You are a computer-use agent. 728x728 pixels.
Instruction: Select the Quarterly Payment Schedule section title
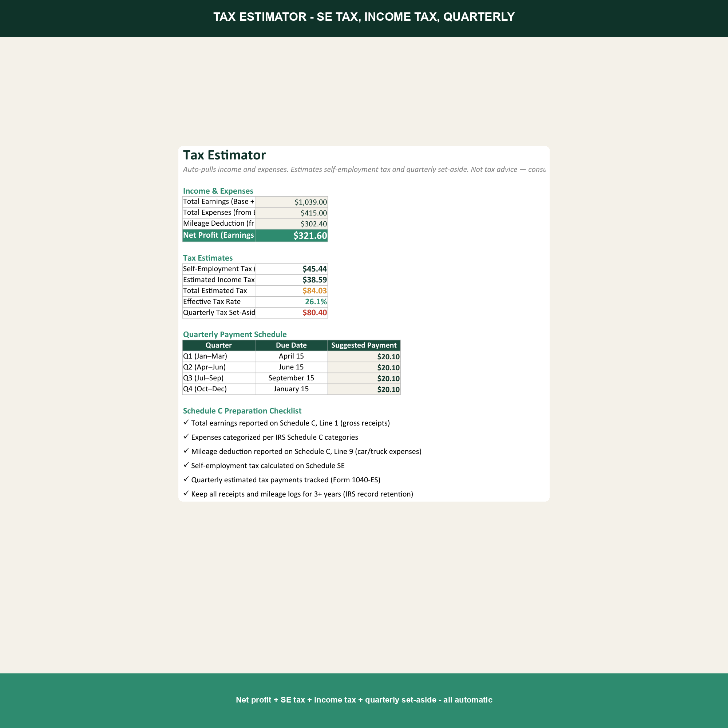[235, 335]
